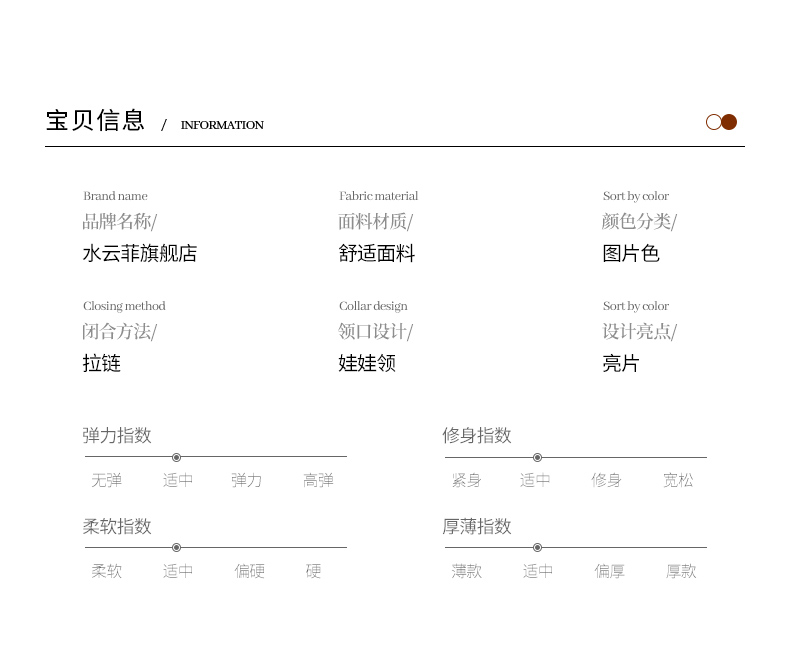Click the hollow circle icon at header right
Viewport: 790px width, 659px height.
(x=713, y=122)
